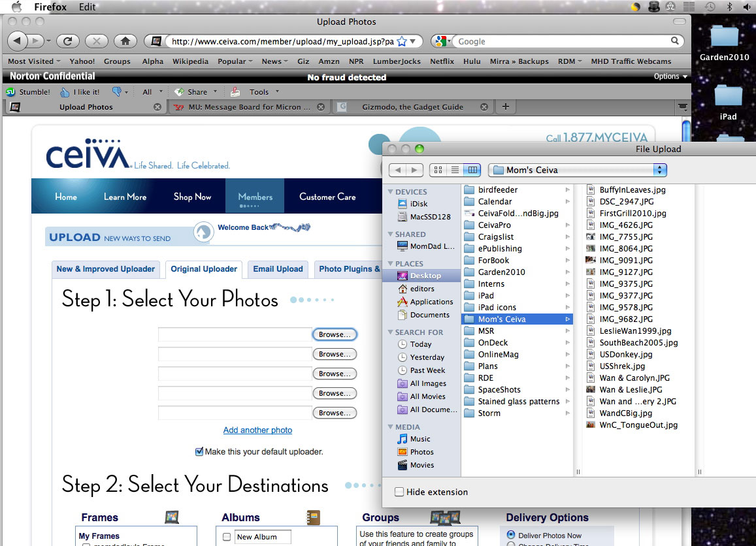Image resolution: width=756 pixels, height=546 pixels.
Task: Switch to Email Upload tab
Action: 278,269
